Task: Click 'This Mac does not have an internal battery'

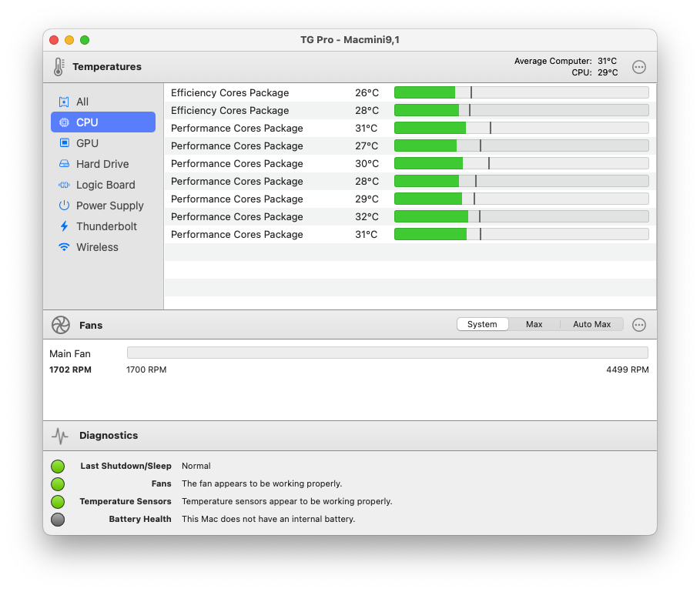Action: [x=268, y=520]
